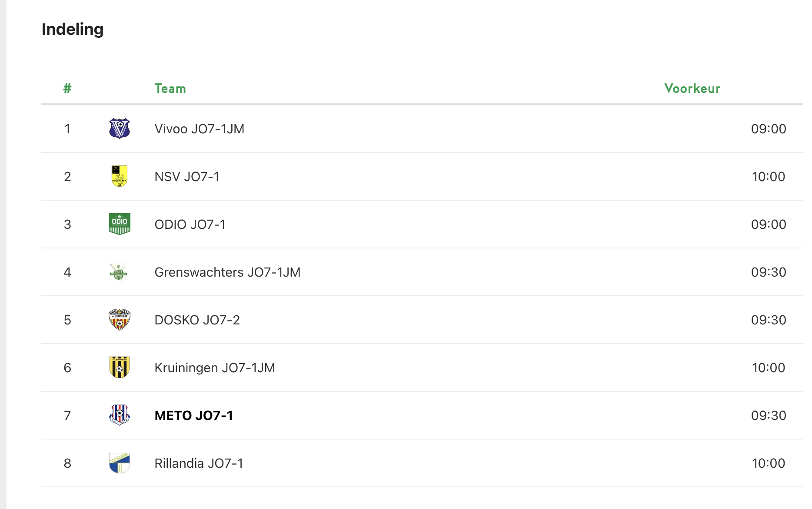Click the green ODIO club logo
Image resolution: width=812 pixels, height=509 pixels.
120,224
